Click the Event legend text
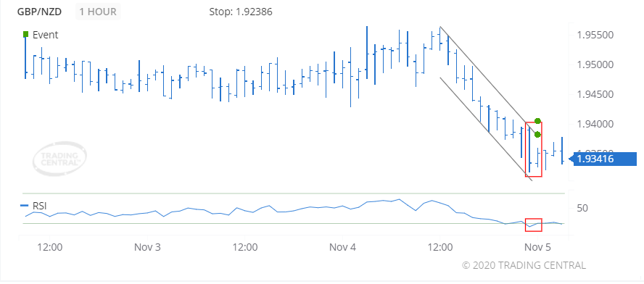644x284 pixels. [45, 35]
